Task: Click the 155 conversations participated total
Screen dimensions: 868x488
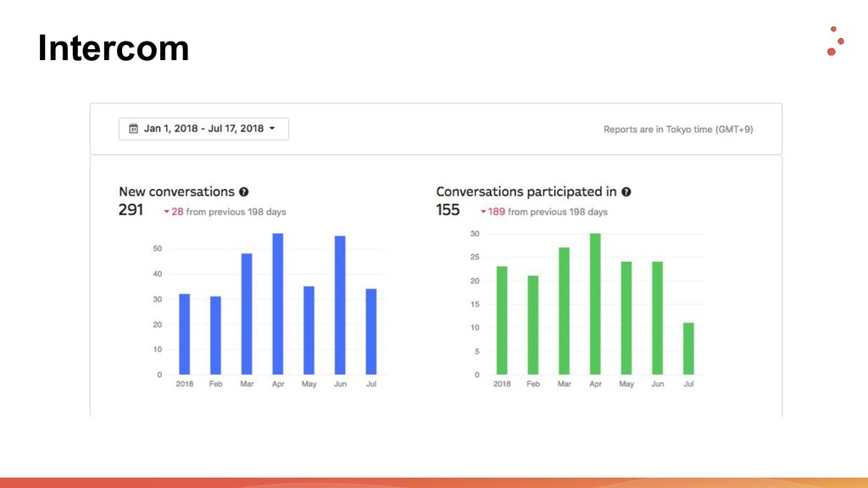Action: click(448, 210)
